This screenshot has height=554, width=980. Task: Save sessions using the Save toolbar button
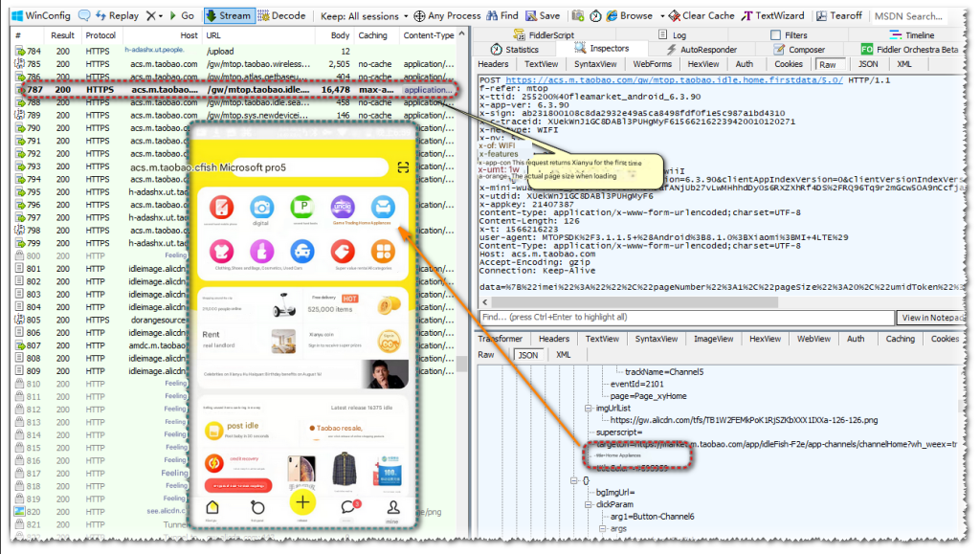click(x=543, y=15)
